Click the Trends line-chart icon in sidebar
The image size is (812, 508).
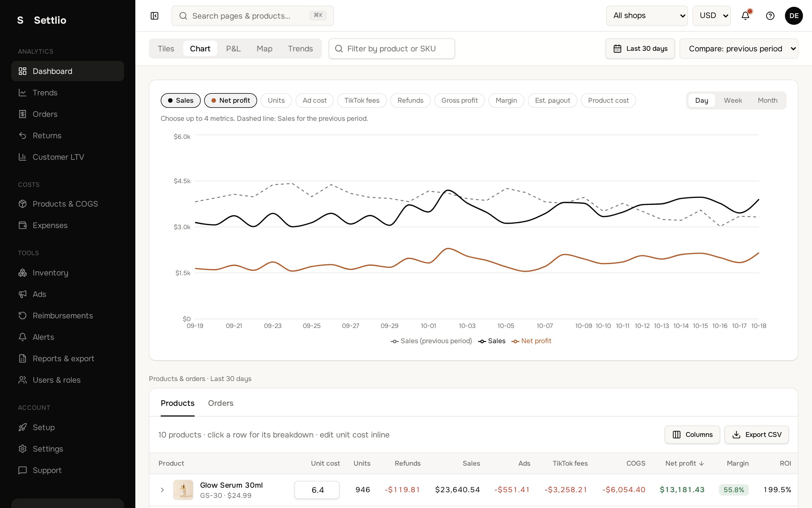pos(23,93)
